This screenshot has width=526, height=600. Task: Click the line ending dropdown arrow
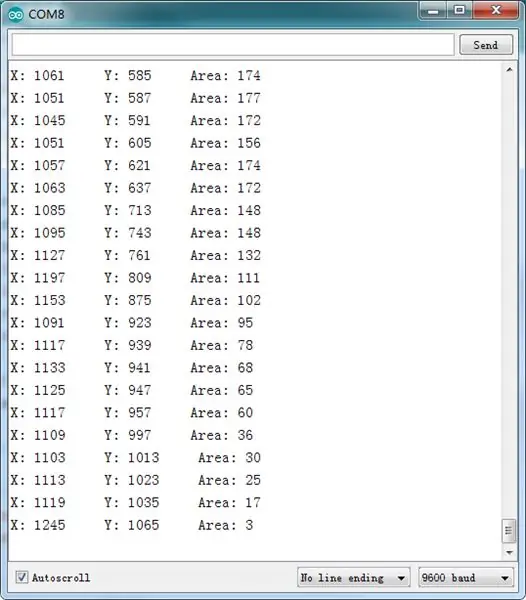click(401, 578)
